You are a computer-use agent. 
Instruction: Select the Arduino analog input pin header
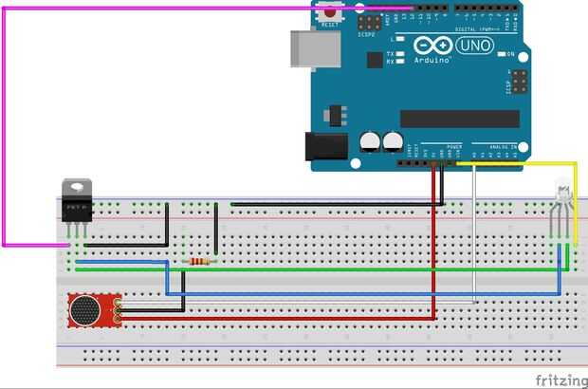495,163
